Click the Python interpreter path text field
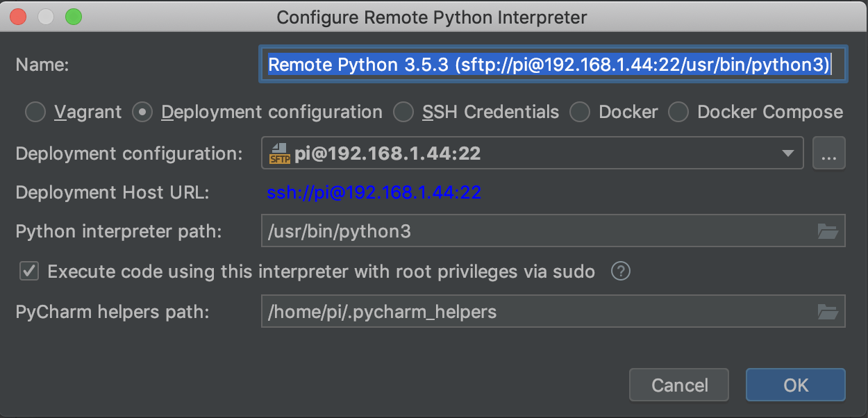This screenshot has width=868, height=418. tap(535, 231)
